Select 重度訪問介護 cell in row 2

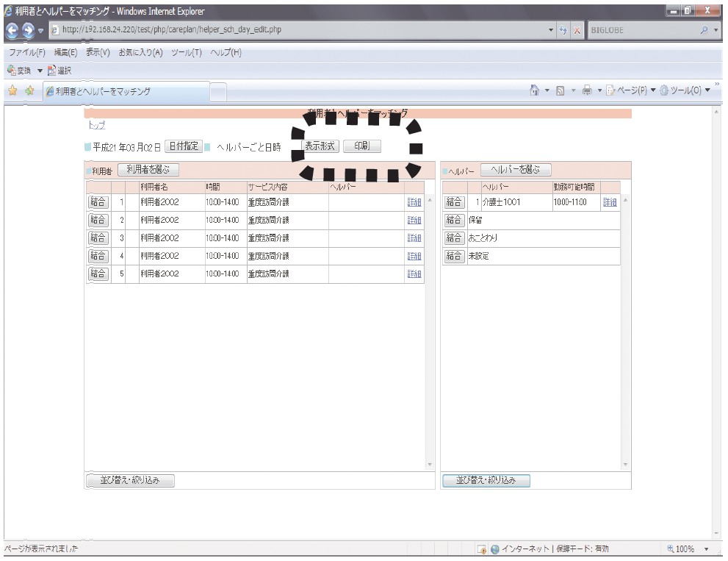287,220
